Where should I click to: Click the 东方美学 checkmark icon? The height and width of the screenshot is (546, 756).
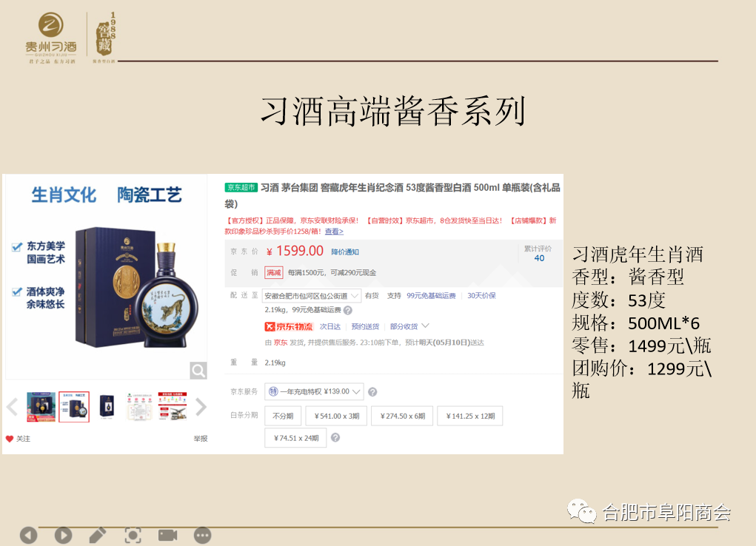click(17, 247)
